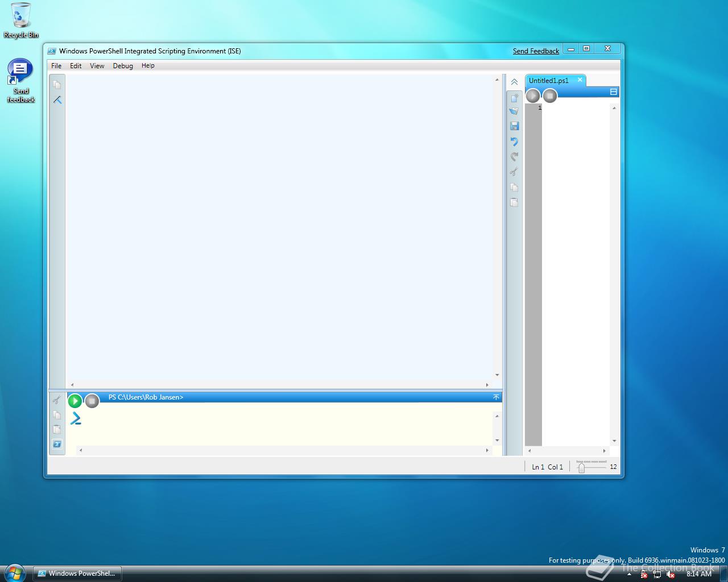Stop script execution in the script pane
Image resolution: width=728 pixels, height=582 pixels.
[x=550, y=95]
